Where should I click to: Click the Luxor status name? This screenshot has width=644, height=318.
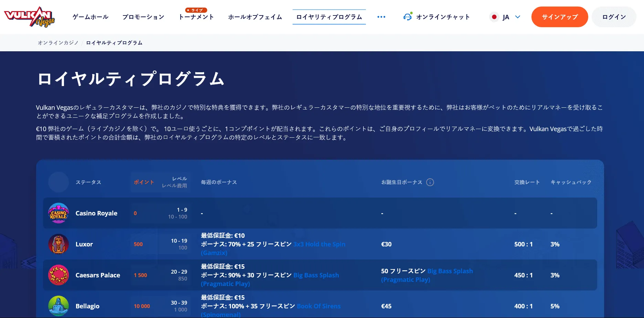click(x=84, y=244)
